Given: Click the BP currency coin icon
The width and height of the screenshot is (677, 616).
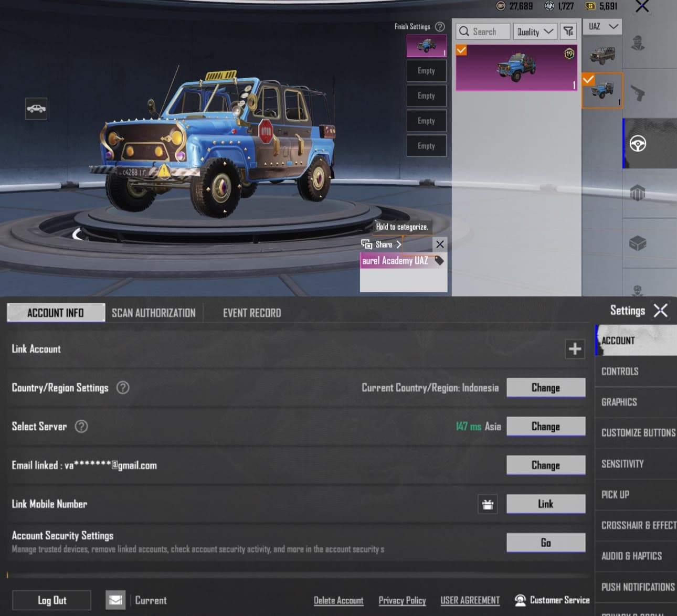Looking at the screenshot, I should (501, 6).
